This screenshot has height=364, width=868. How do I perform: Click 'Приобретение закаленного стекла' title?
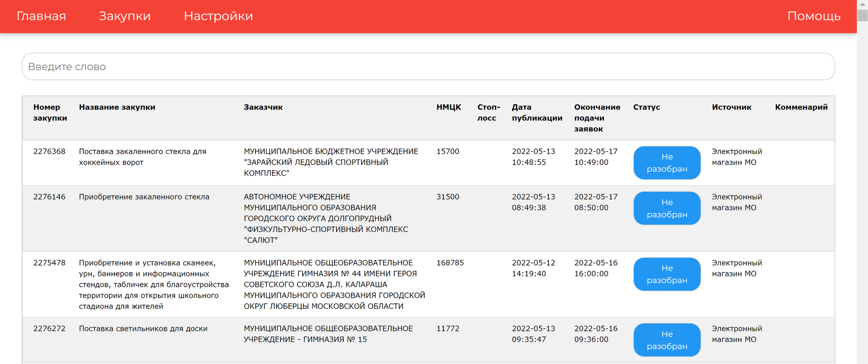click(x=144, y=197)
